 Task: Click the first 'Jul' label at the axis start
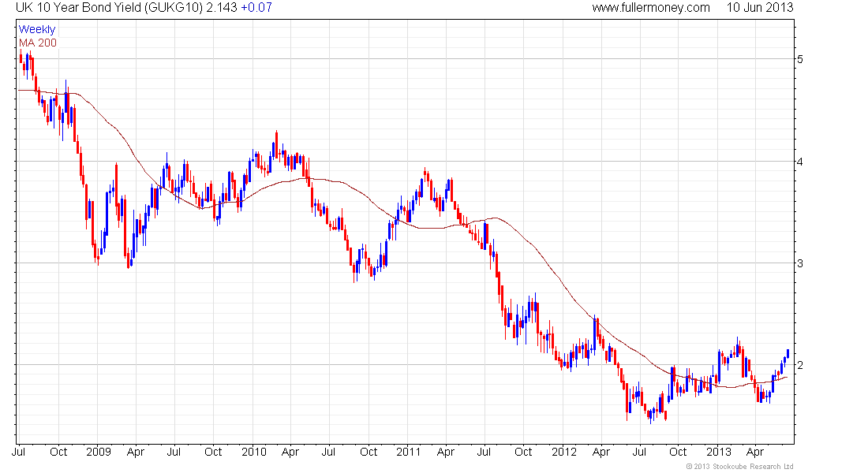19,452
